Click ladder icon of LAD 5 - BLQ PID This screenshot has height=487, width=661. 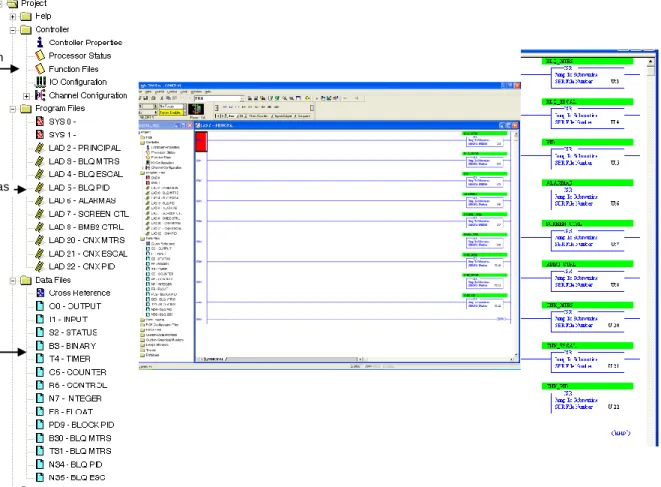pyautogui.click(x=40, y=187)
